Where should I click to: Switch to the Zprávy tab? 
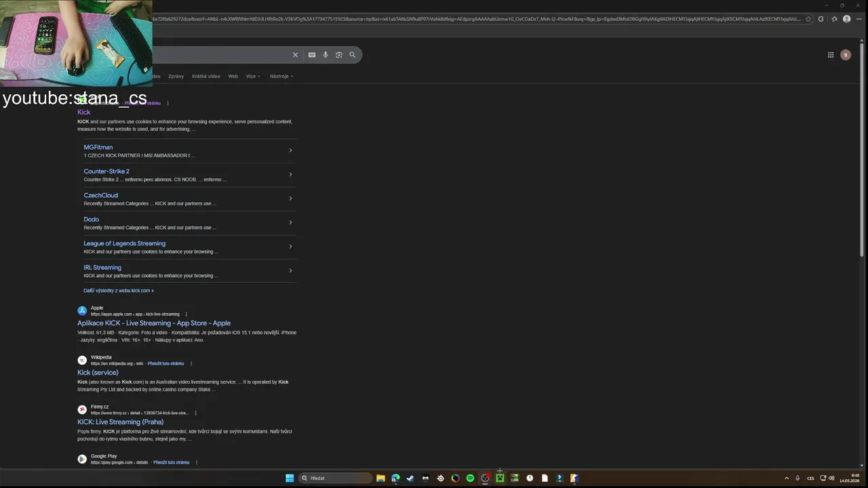(176, 76)
